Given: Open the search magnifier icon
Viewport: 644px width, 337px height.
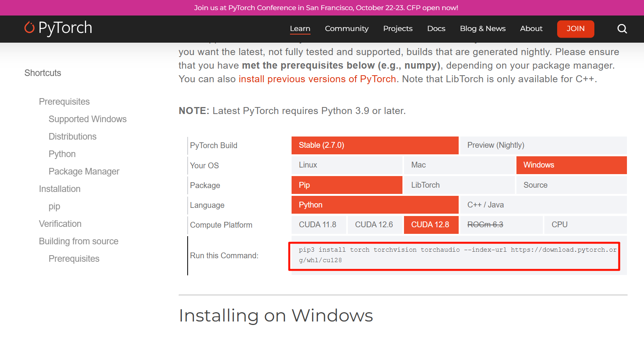Looking at the screenshot, I should [x=622, y=29].
